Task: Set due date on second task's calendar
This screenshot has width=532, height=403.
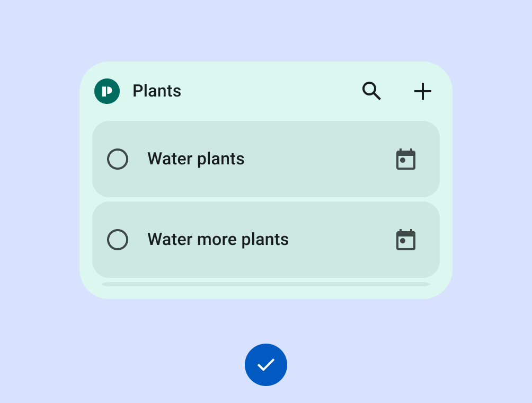Action: click(x=406, y=240)
